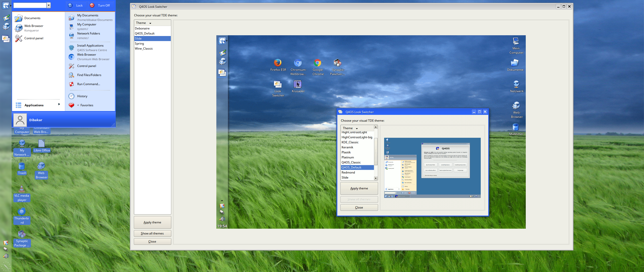
Task: Click the Apply theme button in Look Switcher
Action: coord(152,222)
